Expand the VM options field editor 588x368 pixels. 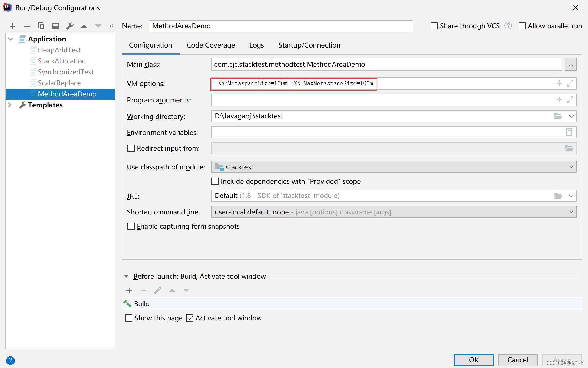[570, 83]
